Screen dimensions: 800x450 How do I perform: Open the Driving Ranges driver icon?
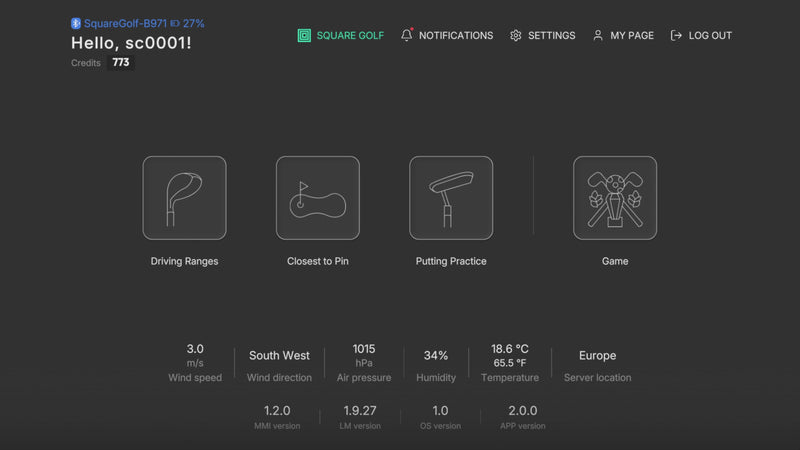pos(184,198)
